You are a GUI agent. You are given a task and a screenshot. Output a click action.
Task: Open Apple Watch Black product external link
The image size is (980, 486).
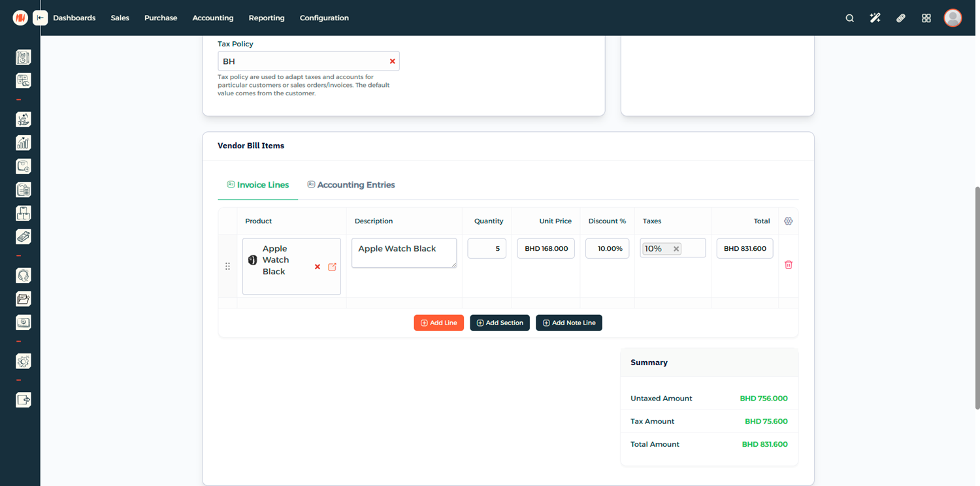click(x=332, y=267)
